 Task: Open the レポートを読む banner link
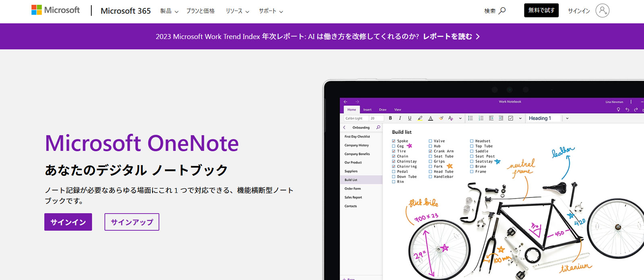pos(452,36)
